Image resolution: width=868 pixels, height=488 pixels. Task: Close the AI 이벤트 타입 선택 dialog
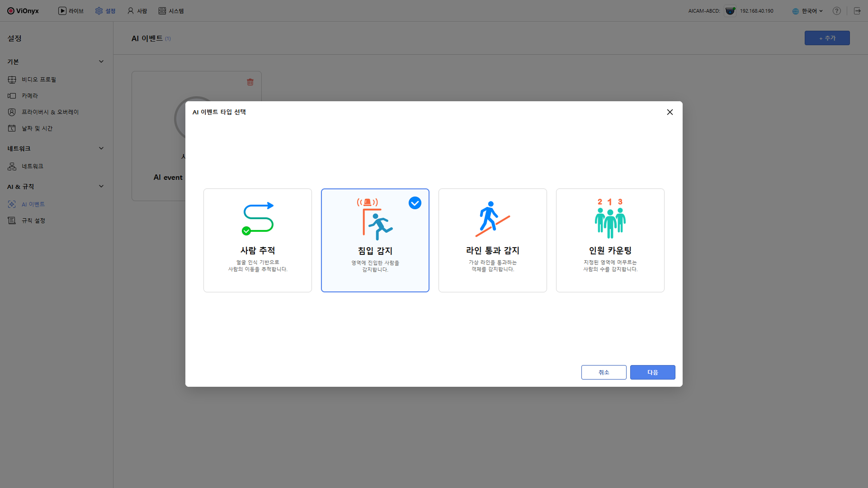[x=670, y=112]
